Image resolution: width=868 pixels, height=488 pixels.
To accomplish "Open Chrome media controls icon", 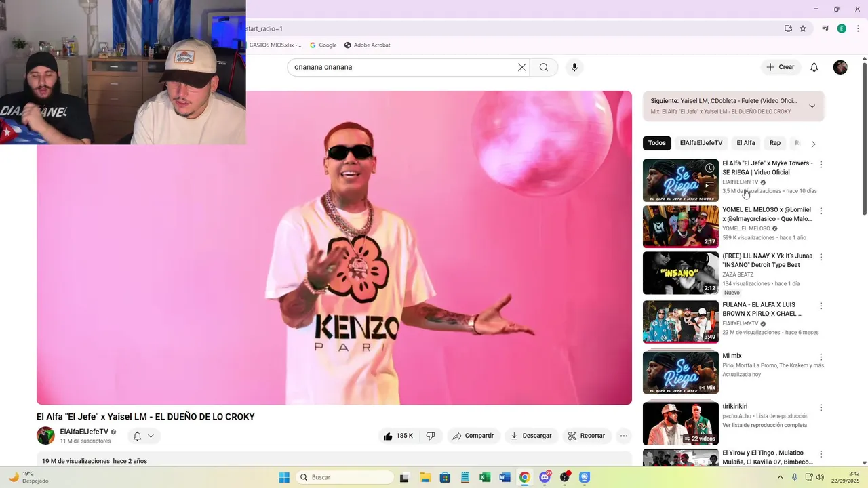I will [825, 28].
